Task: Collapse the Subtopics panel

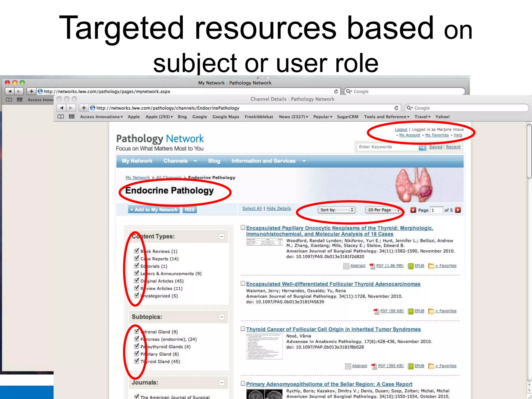Action: click(x=222, y=317)
